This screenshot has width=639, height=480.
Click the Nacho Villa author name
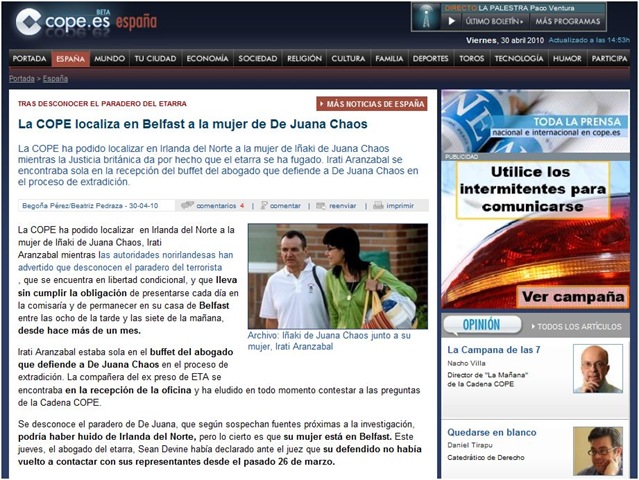[466, 363]
